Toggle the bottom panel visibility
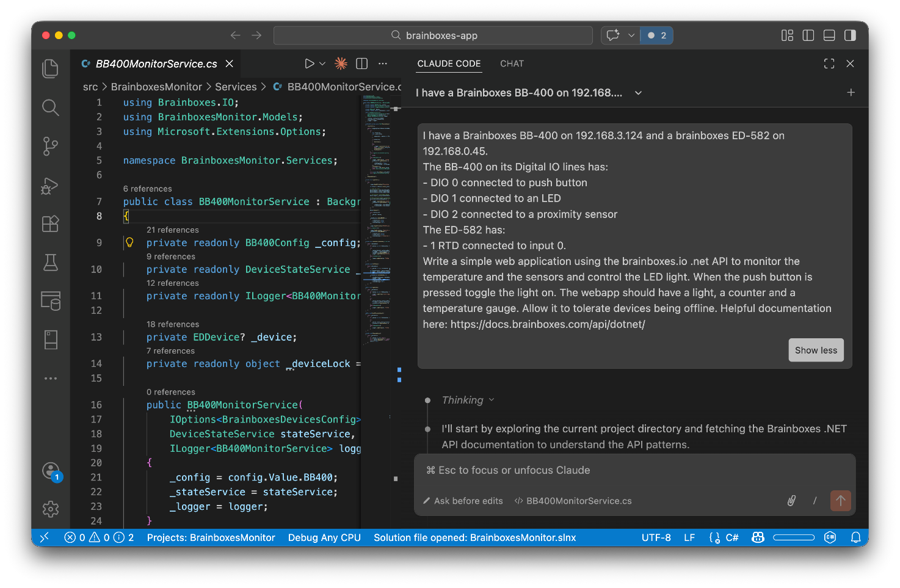 click(829, 35)
